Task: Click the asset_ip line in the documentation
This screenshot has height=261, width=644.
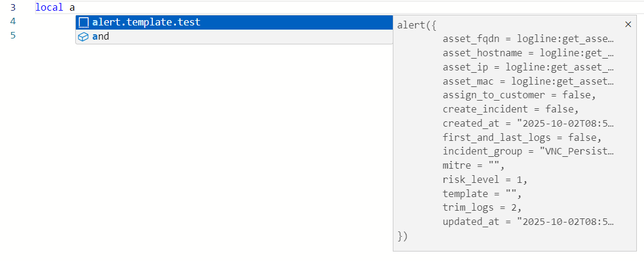Action: [x=527, y=67]
